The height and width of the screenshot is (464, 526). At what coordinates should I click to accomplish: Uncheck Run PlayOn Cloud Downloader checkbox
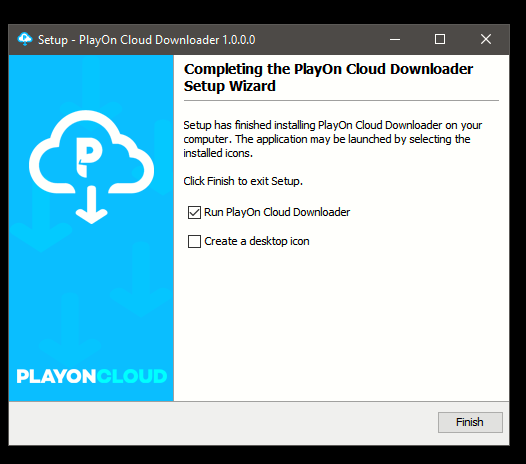coord(194,212)
